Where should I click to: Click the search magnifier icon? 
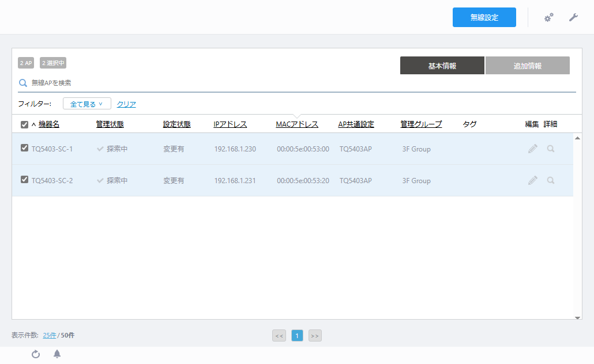click(x=23, y=83)
